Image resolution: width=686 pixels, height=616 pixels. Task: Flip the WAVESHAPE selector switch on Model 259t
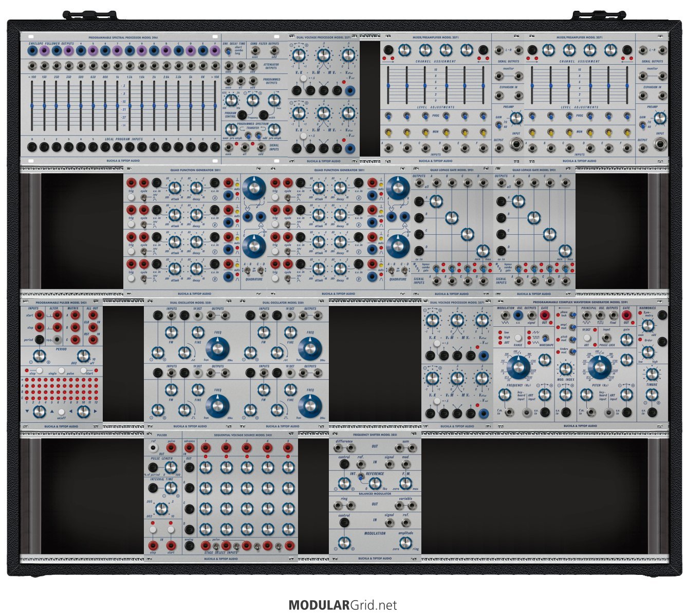tap(545, 338)
